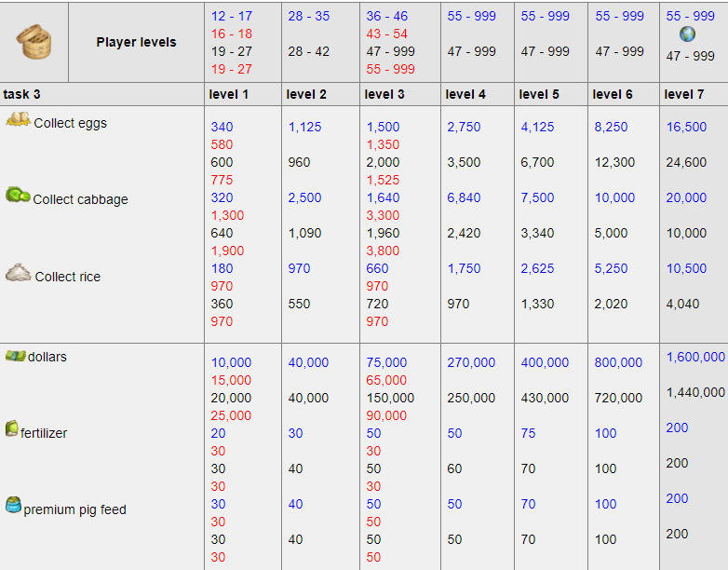The height and width of the screenshot is (570, 728).
Task: Click the eggs icon beside Collect eggs
Action: coord(18,119)
